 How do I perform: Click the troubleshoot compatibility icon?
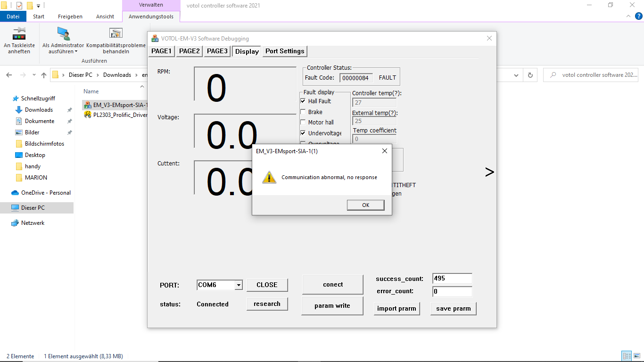click(116, 34)
